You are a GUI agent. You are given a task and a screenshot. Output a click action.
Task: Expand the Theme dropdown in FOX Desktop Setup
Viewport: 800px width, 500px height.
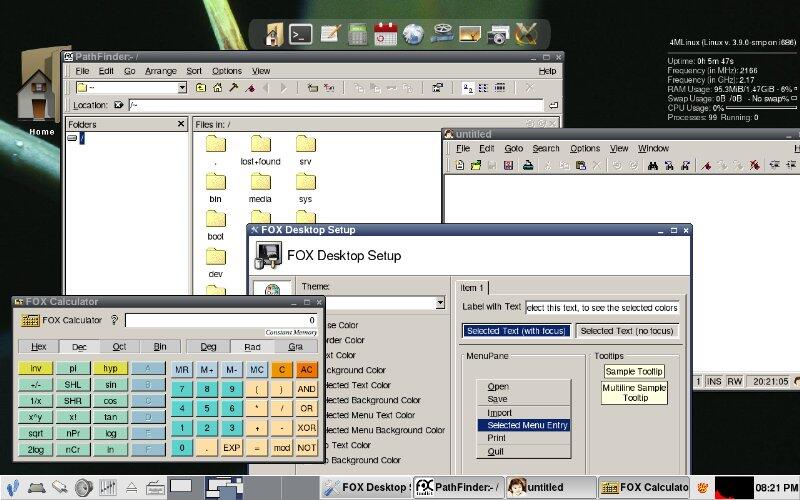(440, 303)
